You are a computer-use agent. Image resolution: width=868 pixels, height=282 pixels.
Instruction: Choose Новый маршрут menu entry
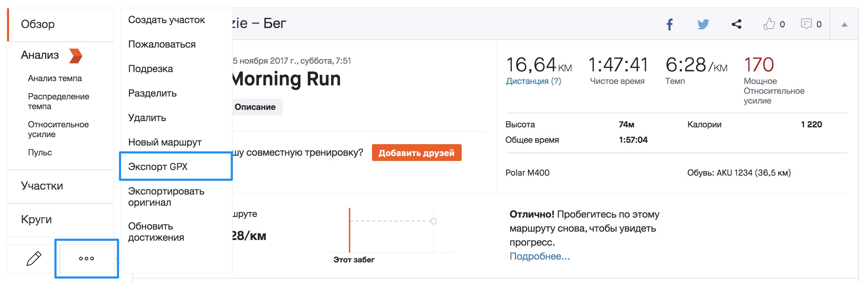(x=165, y=142)
